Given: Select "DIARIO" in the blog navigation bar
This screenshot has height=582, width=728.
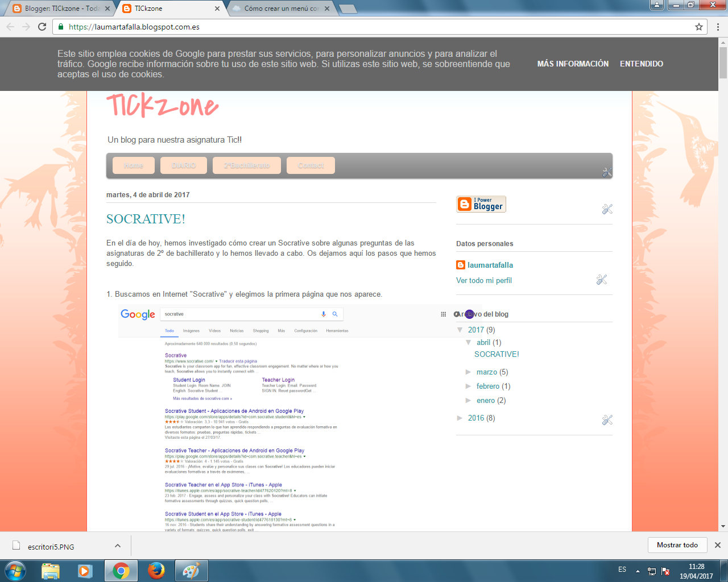Looking at the screenshot, I should 185,165.
